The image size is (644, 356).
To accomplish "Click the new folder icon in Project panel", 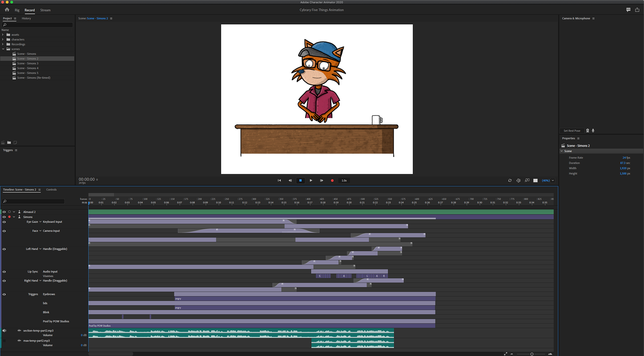I will [x=9, y=143].
